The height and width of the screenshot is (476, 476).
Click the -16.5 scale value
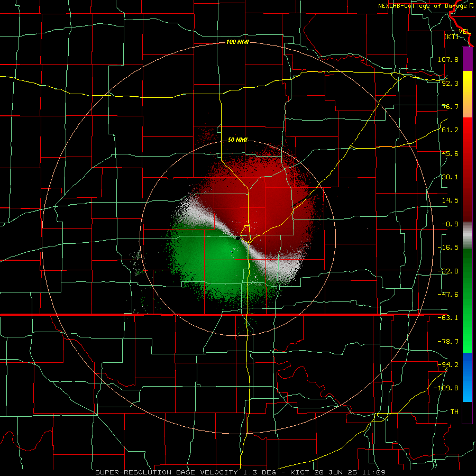coord(448,248)
